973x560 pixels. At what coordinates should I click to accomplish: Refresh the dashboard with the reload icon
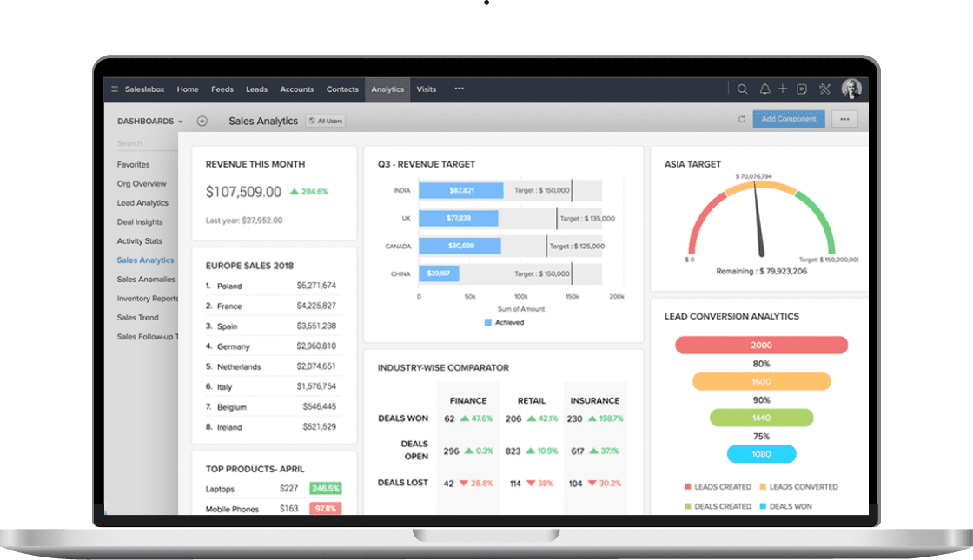(742, 119)
